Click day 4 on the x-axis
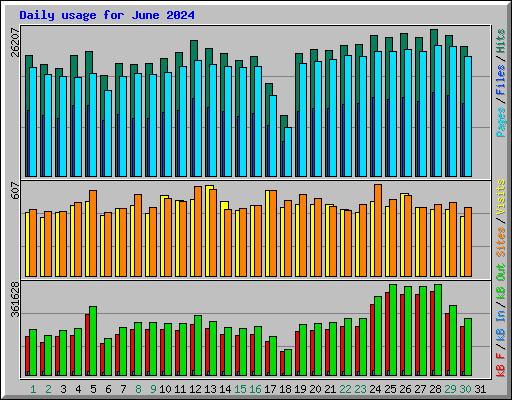This screenshot has height=400, width=512. click(x=78, y=389)
